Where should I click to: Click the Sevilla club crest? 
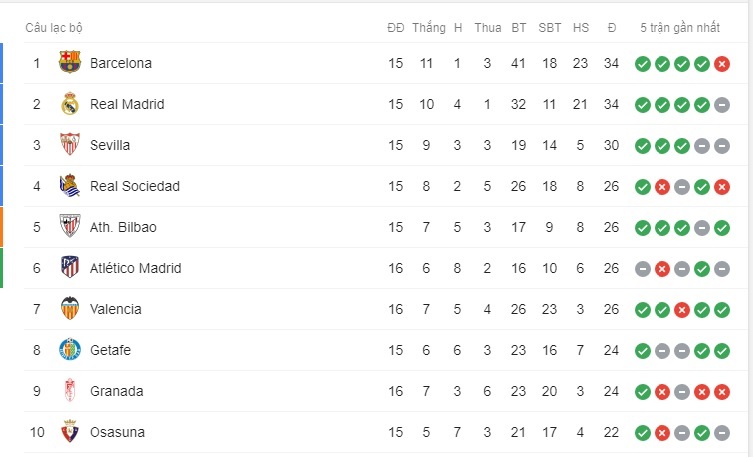pos(70,144)
